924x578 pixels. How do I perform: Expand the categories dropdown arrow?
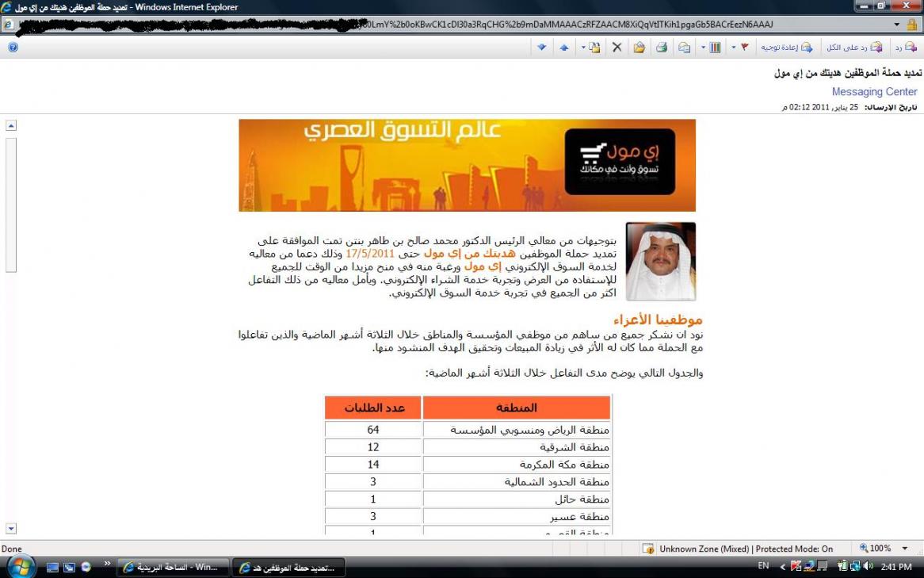703,48
